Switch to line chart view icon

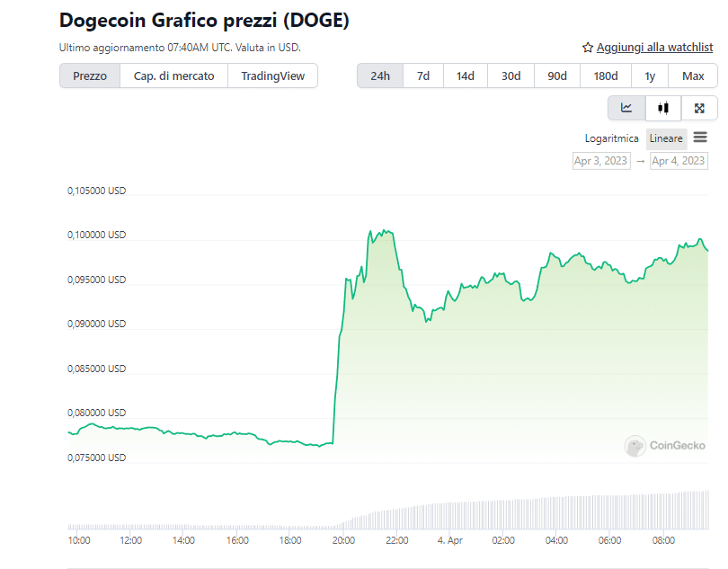626,108
